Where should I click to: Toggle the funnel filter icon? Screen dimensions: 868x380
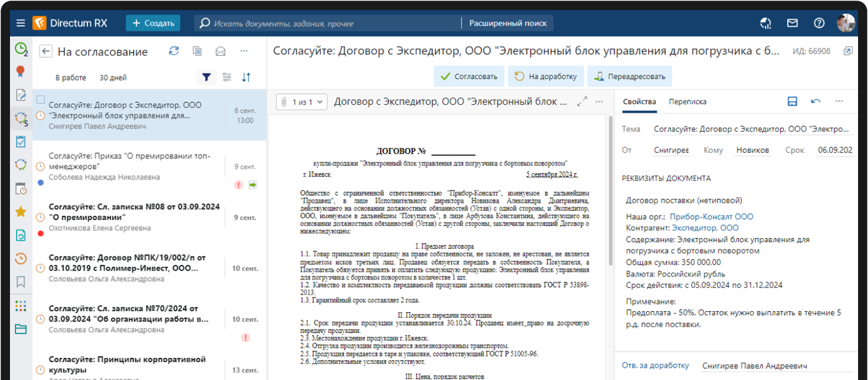click(x=206, y=78)
